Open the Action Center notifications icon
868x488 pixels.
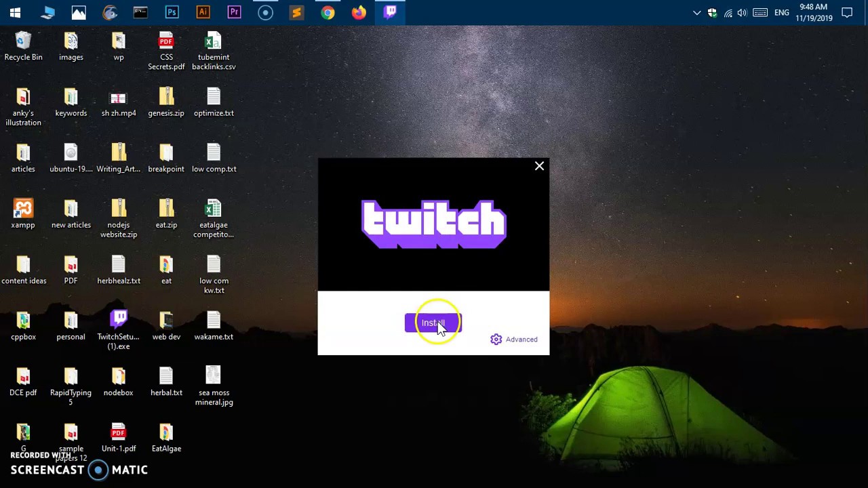pos(847,12)
